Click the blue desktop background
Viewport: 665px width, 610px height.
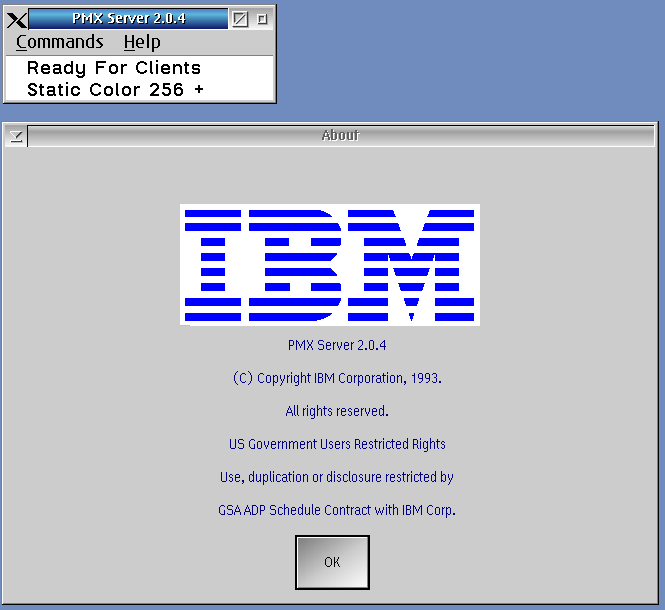point(470,60)
